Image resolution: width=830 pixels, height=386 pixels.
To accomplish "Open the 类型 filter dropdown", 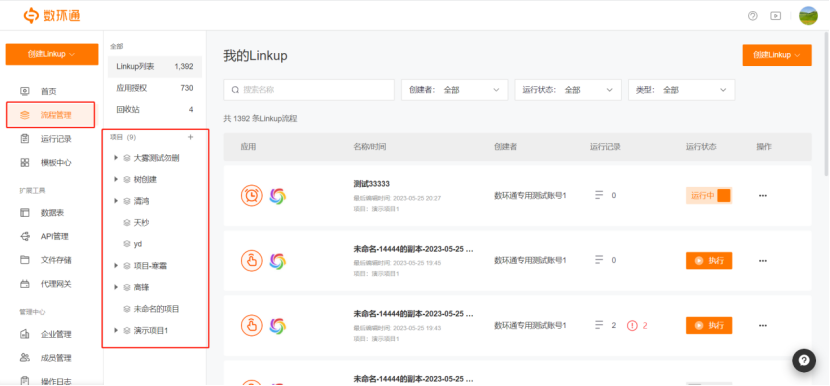I will click(681, 90).
